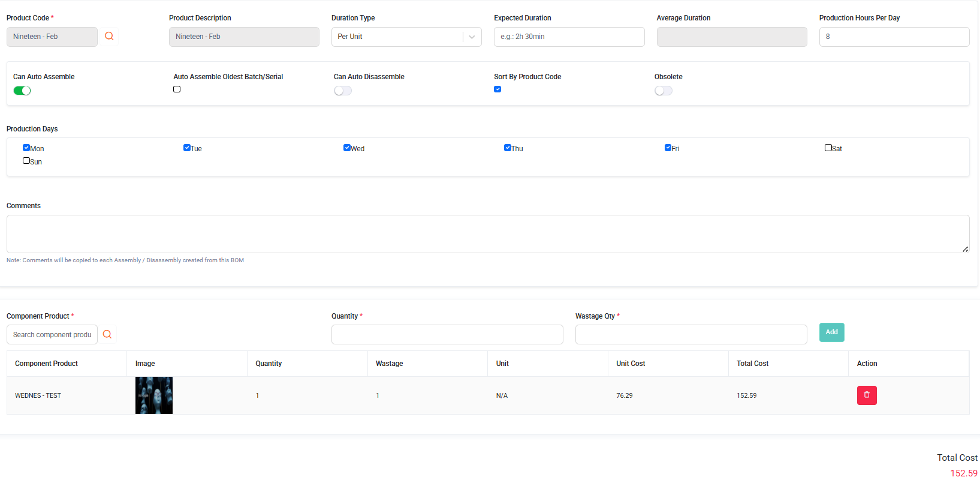Check Auto Assemble Oldest Batch/Serial checkbox
980x480 pixels.
click(177, 89)
